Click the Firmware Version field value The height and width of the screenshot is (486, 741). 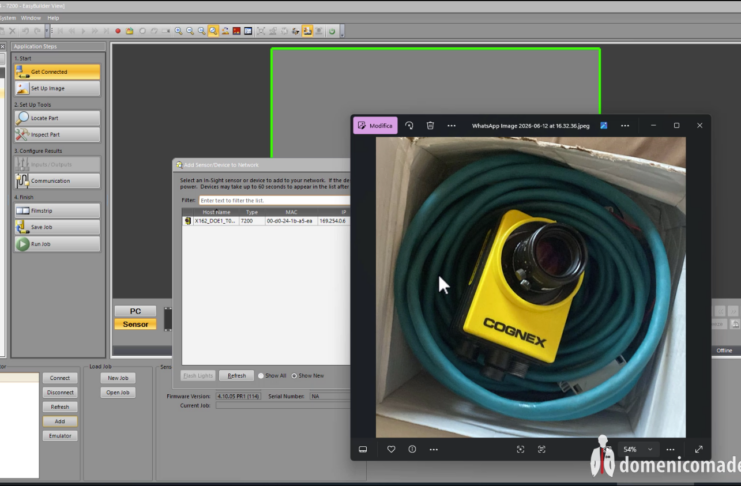(x=238, y=396)
